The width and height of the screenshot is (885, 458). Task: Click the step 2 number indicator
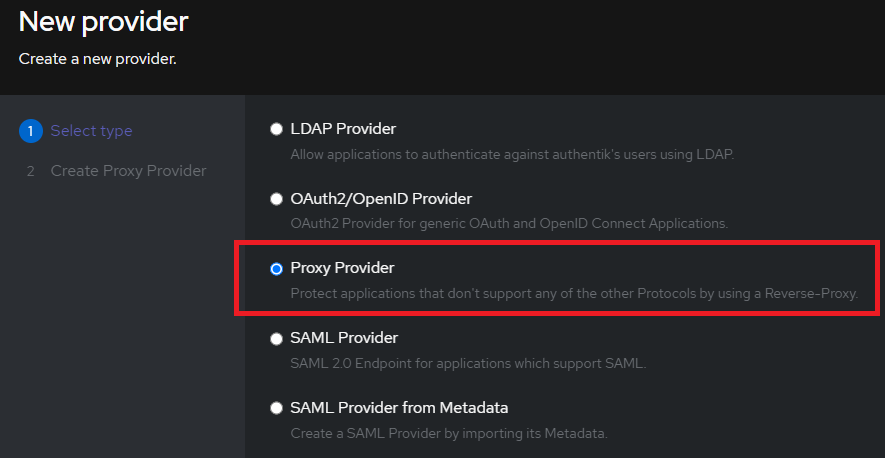pos(30,171)
